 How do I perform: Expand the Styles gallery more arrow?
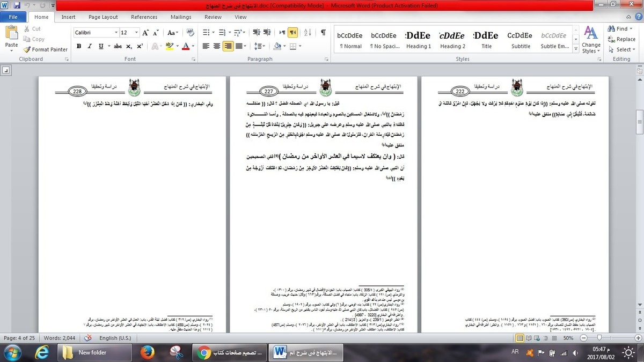coord(576,49)
